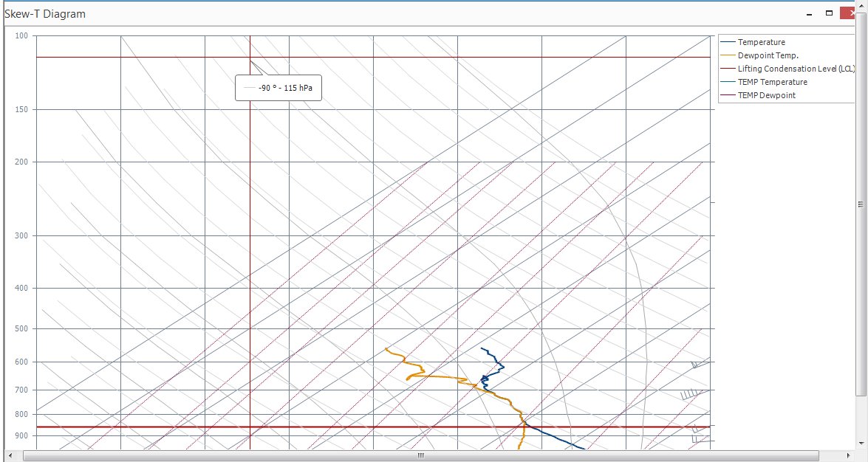Image resolution: width=868 pixels, height=462 pixels.
Task: Click the thick red LCL line near 850 hPa
Action: click(x=372, y=427)
